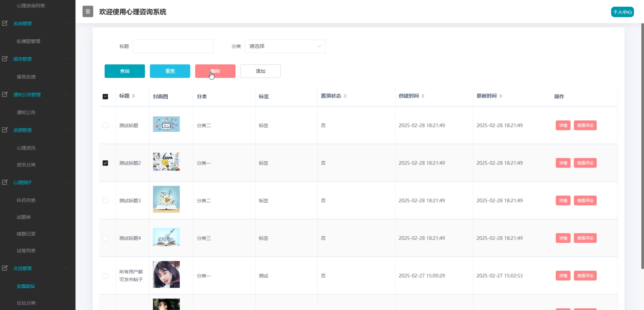
Task: Open 个人中心 in the top right
Action: pos(622,12)
